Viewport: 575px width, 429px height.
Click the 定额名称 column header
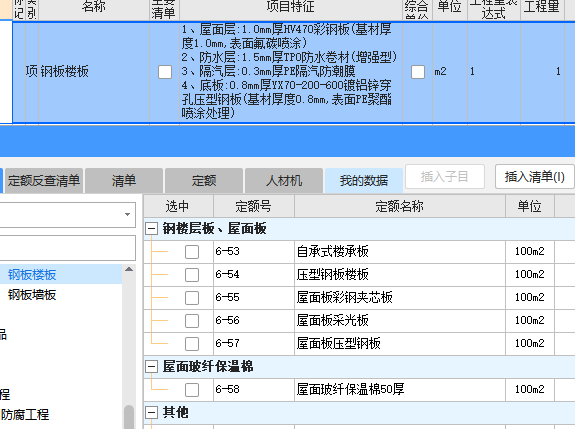[x=400, y=206]
